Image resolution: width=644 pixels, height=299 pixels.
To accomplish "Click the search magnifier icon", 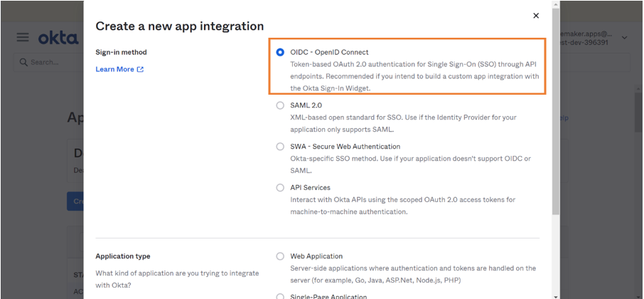I will (23, 63).
